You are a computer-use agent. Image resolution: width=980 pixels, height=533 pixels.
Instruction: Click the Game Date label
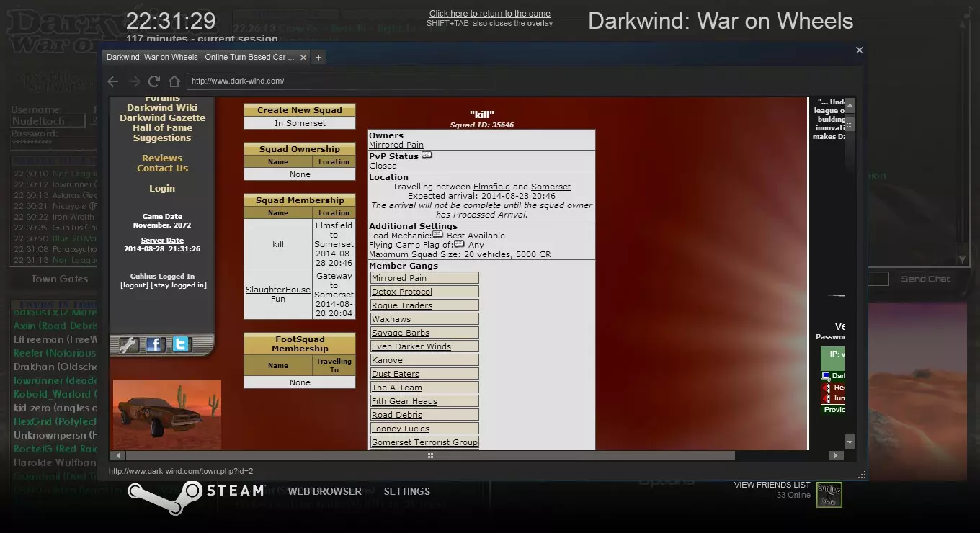tap(162, 217)
